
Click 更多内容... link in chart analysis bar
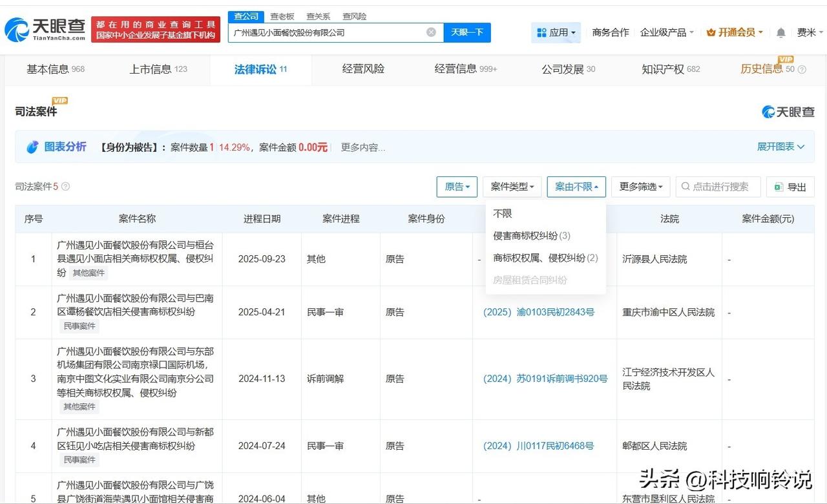(x=363, y=147)
